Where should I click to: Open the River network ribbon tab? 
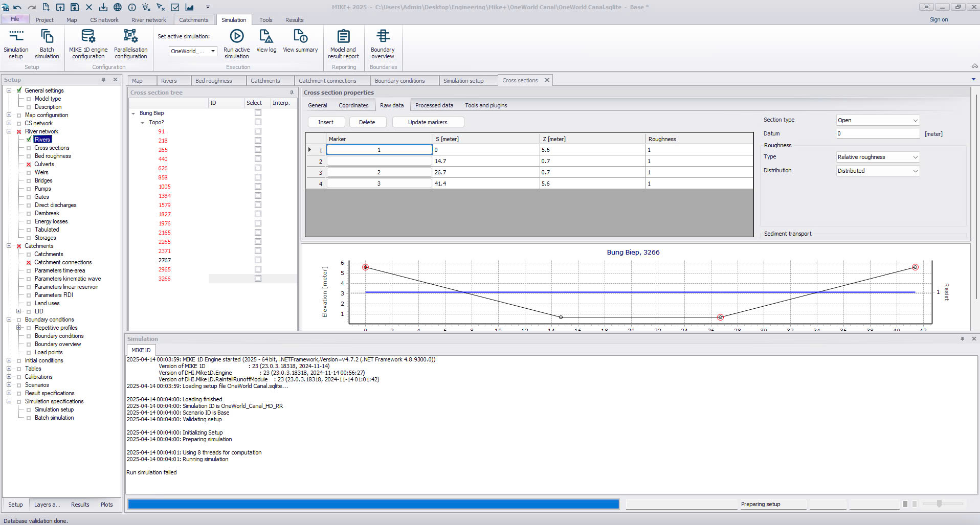[148, 20]
